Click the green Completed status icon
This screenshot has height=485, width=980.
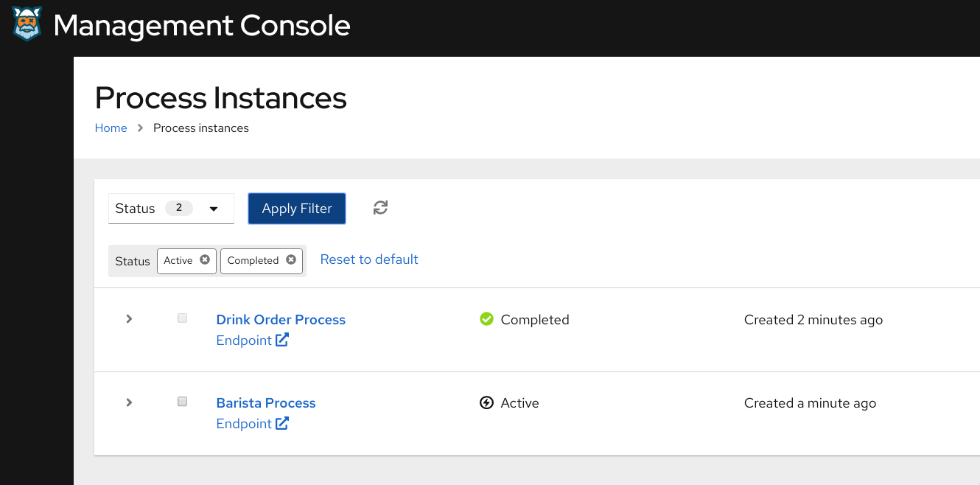coord(487,318)
